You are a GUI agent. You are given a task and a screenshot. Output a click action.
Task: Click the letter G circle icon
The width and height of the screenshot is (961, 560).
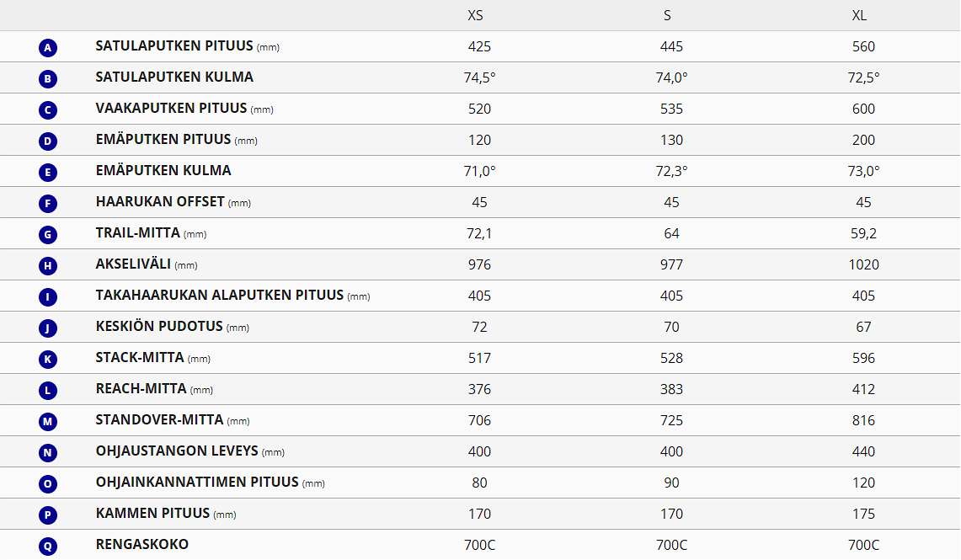tap(48, 235)
